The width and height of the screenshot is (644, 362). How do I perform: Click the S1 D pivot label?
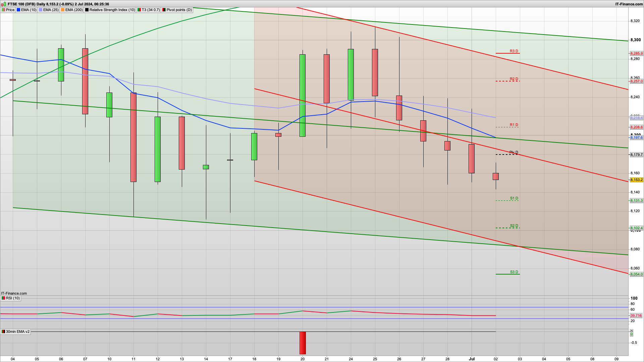514,198
